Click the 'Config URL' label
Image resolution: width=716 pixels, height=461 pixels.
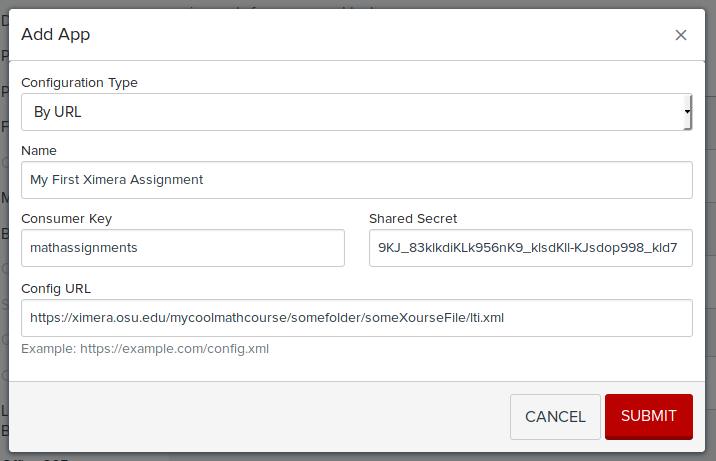pyautogui.click(x=56, y=288)
